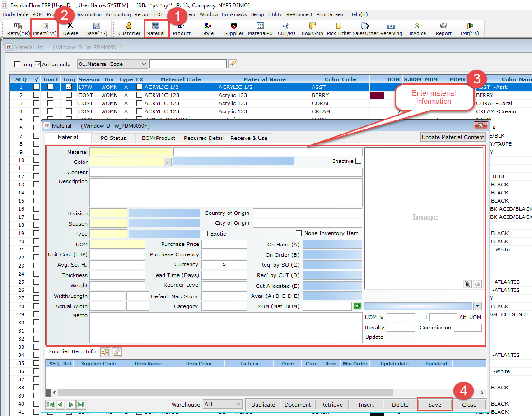Go to first record navigation icon
The height and width of the screenshot is (416, 532).
(51, 405)
